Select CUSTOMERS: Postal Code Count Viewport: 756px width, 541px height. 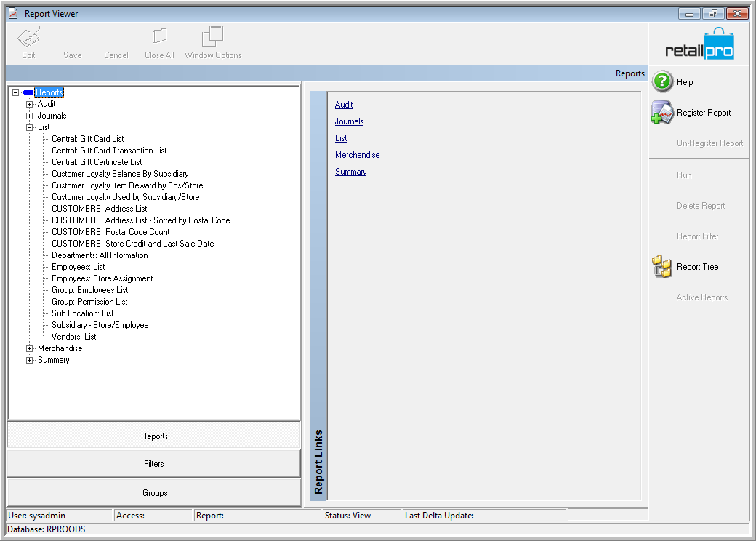tap(110, 232)
